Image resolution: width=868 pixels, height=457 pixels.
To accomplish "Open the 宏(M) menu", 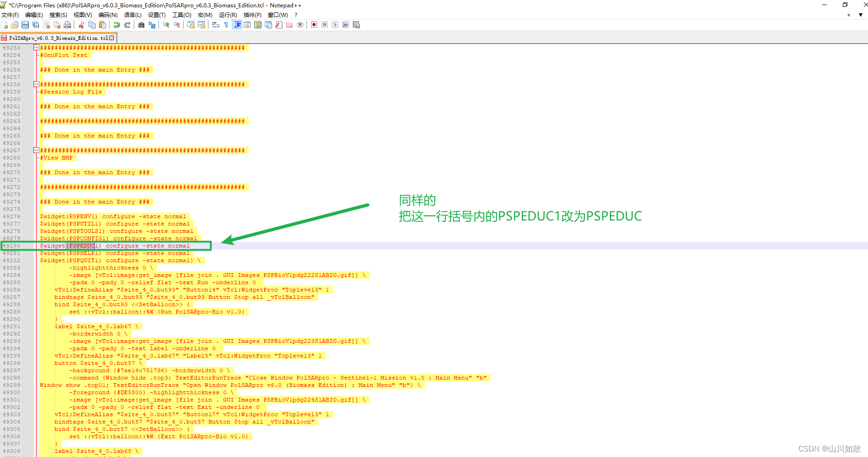I will click(205, 15).
